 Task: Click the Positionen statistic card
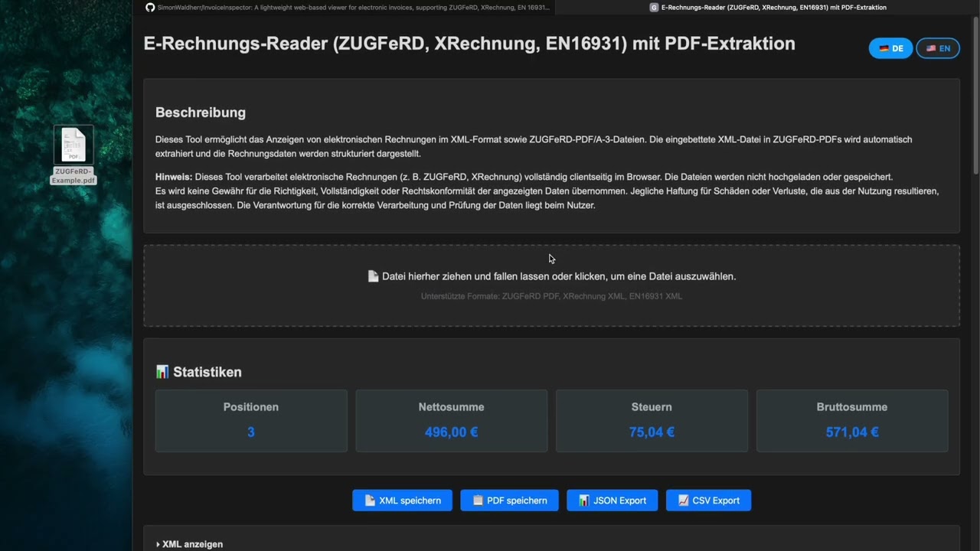(251, 421)
